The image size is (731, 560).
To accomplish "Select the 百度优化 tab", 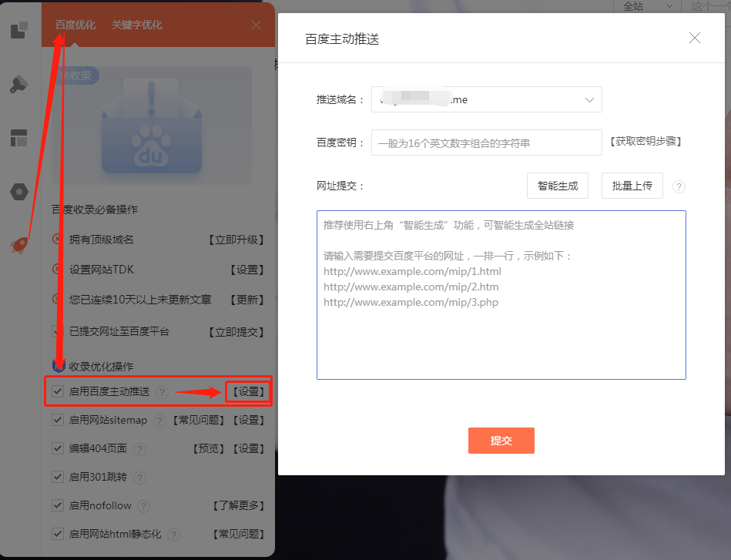I will tap(75, 25).
